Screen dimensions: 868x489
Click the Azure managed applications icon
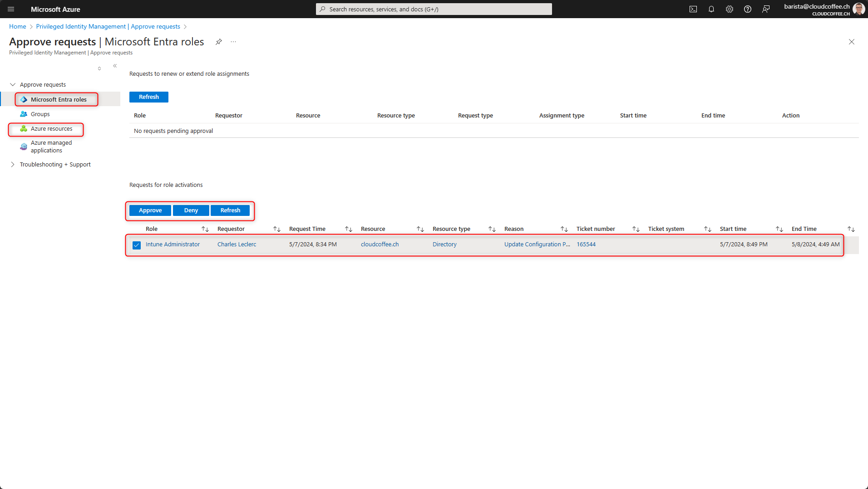click(x=24, y=147)
